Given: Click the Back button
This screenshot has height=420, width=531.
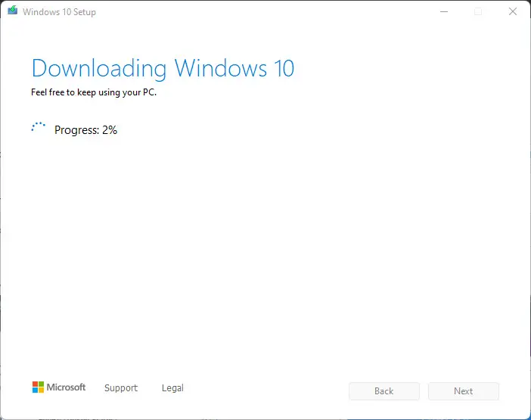Looking at the screenshot, I should (384, 391).
